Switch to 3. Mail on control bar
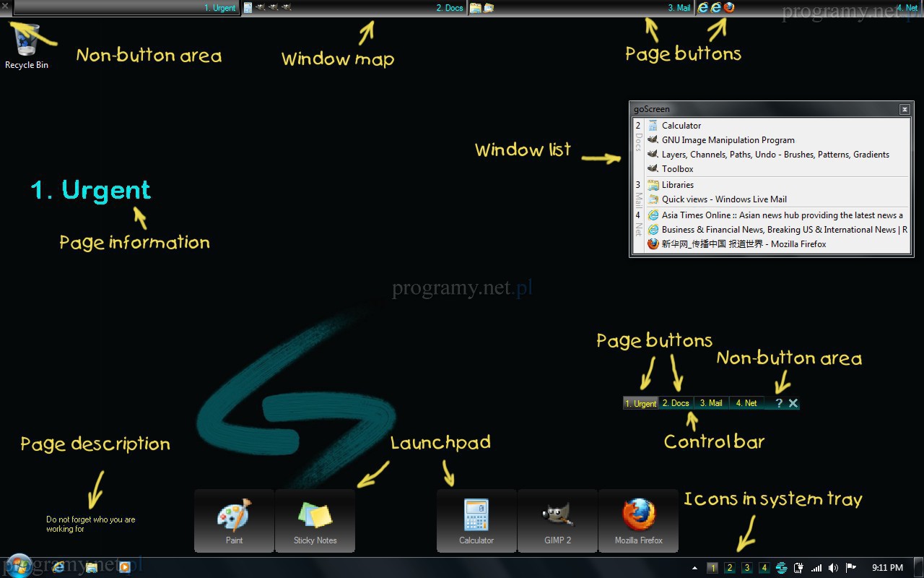The height and width of the screenshot is (578, 924). click(711, 403)
